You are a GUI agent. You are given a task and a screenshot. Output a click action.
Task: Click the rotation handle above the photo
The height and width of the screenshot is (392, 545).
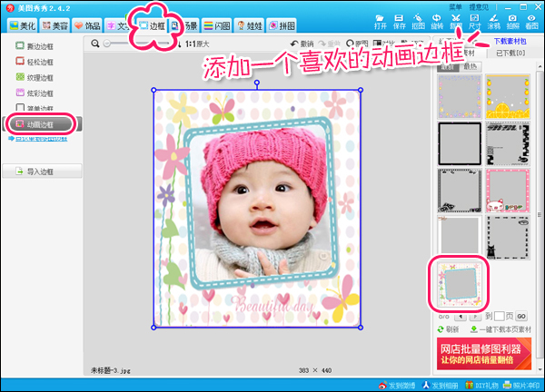click(257, 83)
